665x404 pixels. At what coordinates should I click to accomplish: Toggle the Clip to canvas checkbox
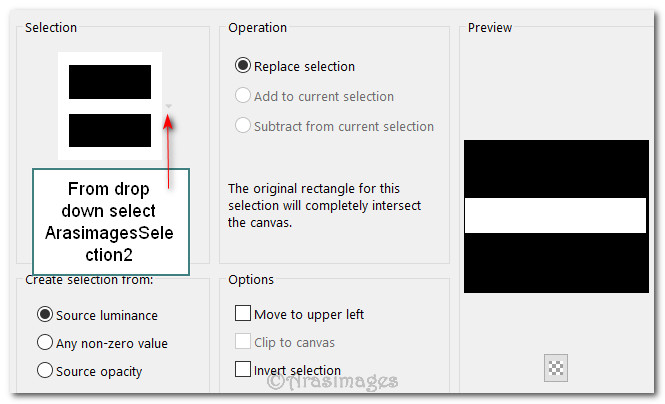pos(243,342)
